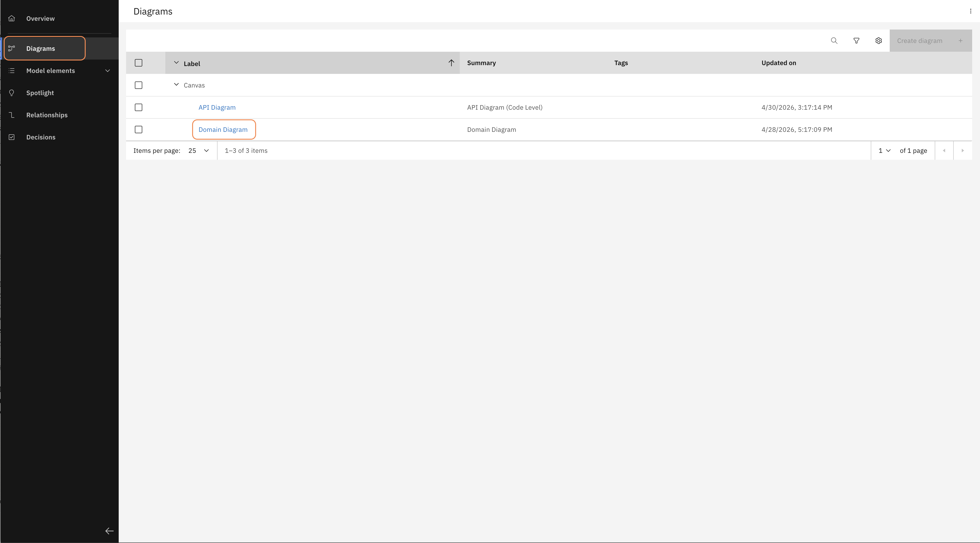Click the 'Domain Diagram' summary cell
This screenshot has height=543, width=980.
pyautogui.click(x=492, y=130)
